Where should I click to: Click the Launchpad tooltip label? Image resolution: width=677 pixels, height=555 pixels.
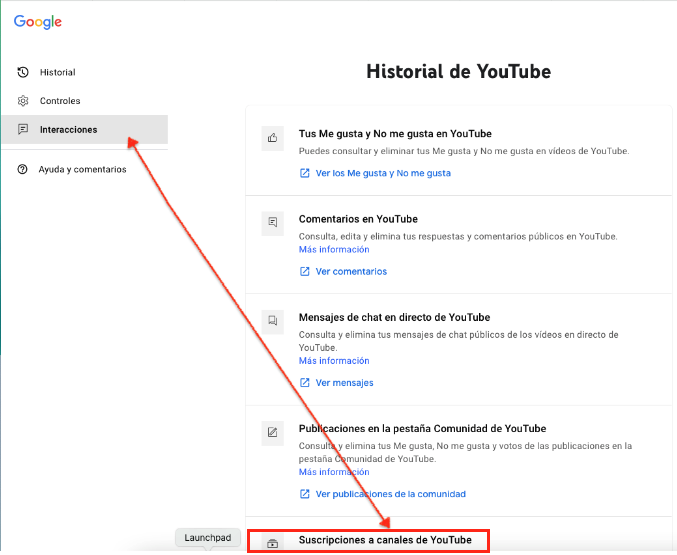[x=208, y=538]
